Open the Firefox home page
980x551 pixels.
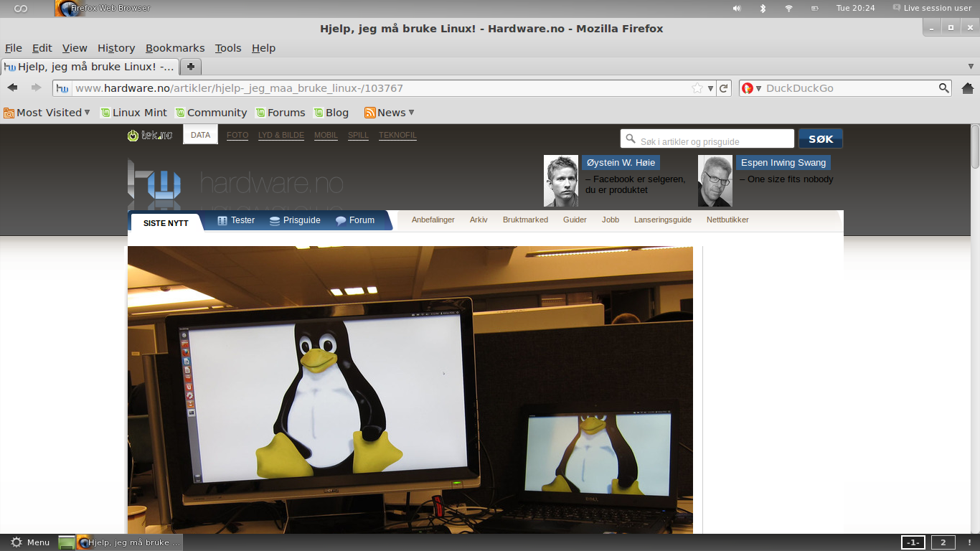967,88
